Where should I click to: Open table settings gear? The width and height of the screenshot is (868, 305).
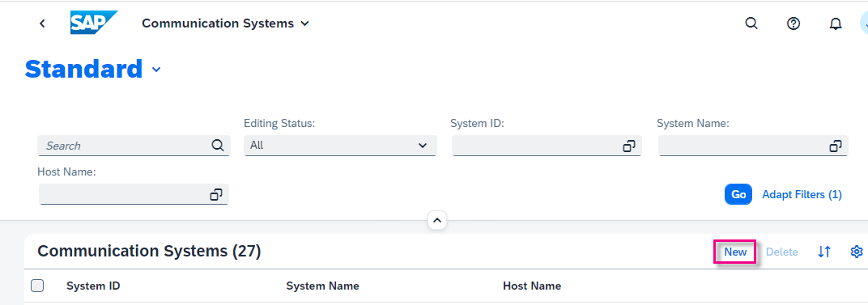[857, 252]
